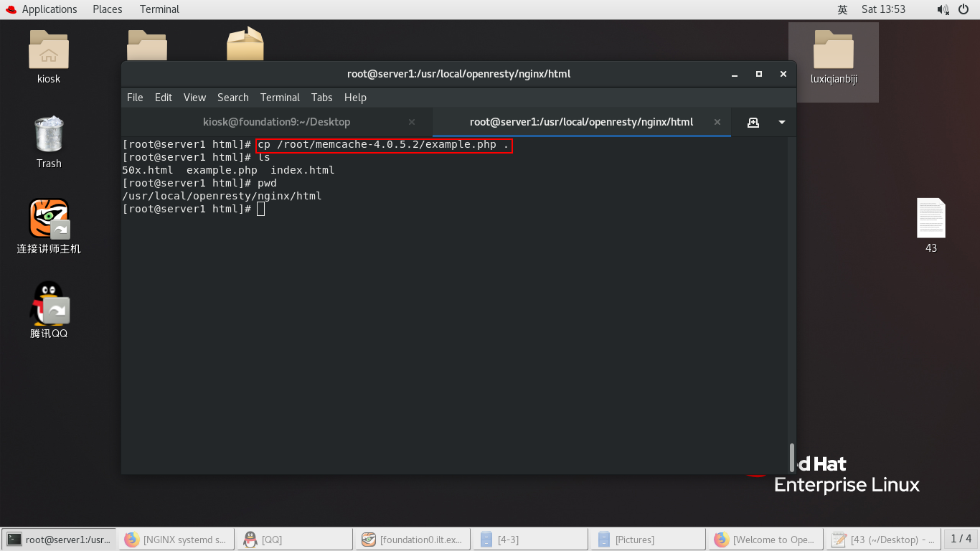
Task: Open the Terminal app menu in top bar
Action: (159, 9)
